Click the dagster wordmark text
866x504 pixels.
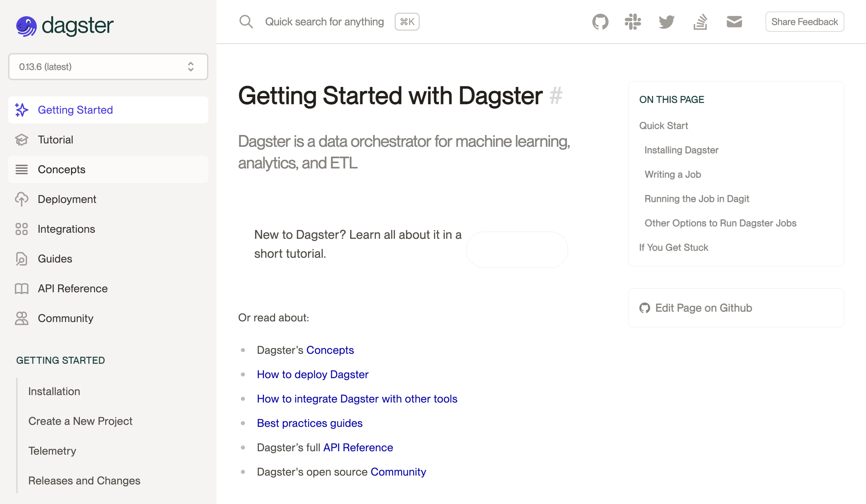coord(77,26)
